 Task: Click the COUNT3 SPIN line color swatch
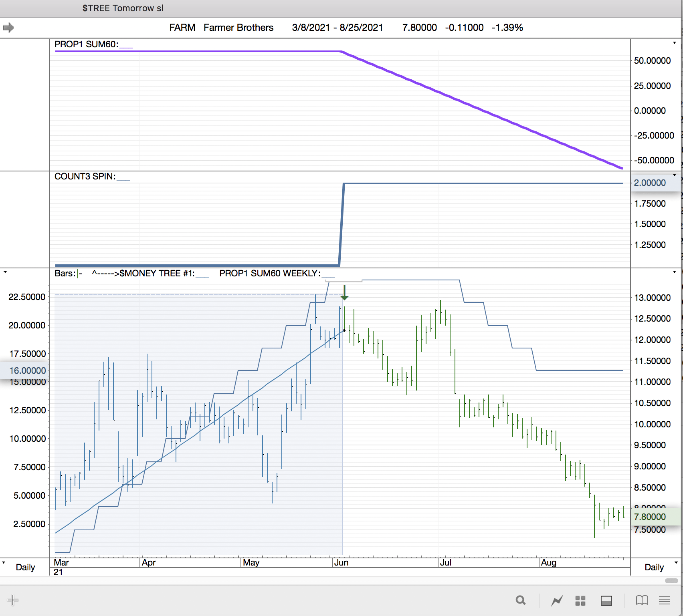coord(123,179)
